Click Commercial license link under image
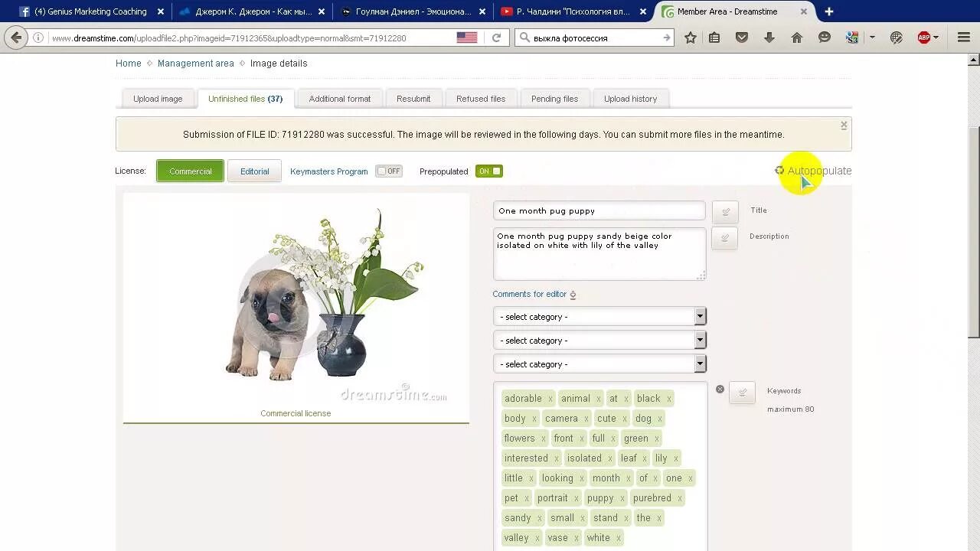This screenshot has height=551, width=980. pos(296,413)
